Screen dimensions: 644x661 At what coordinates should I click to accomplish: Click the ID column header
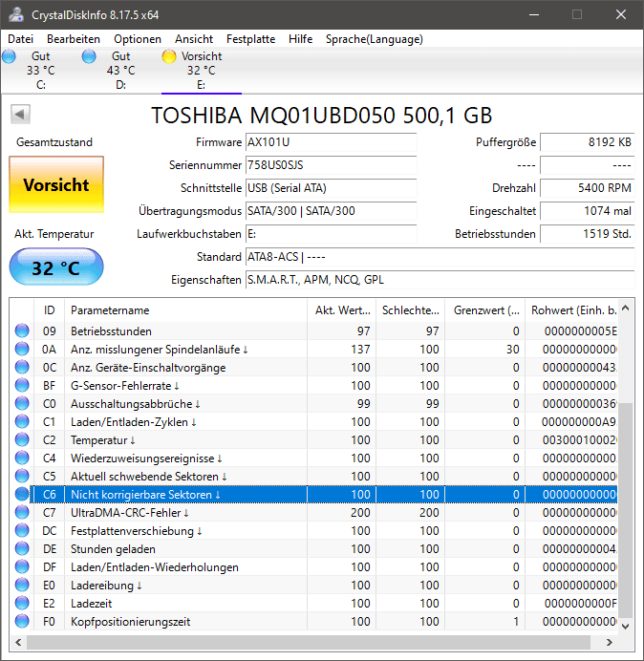tap(50, 310)
